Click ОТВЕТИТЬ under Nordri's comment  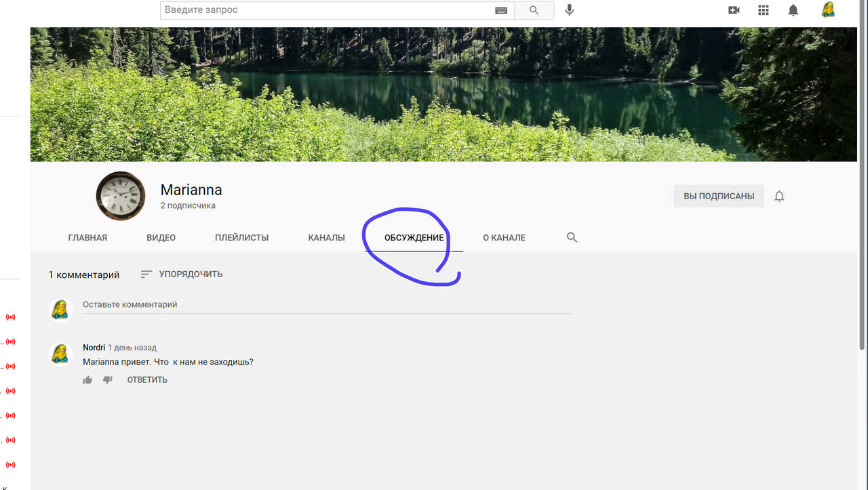coord(147,380)
